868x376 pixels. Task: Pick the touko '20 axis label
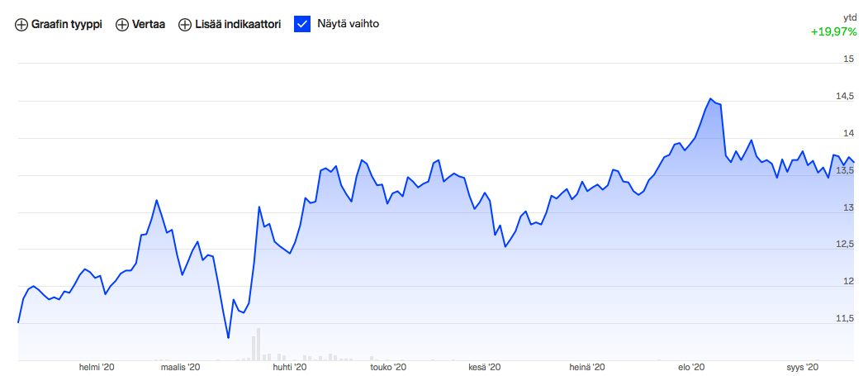coord(388,368)
